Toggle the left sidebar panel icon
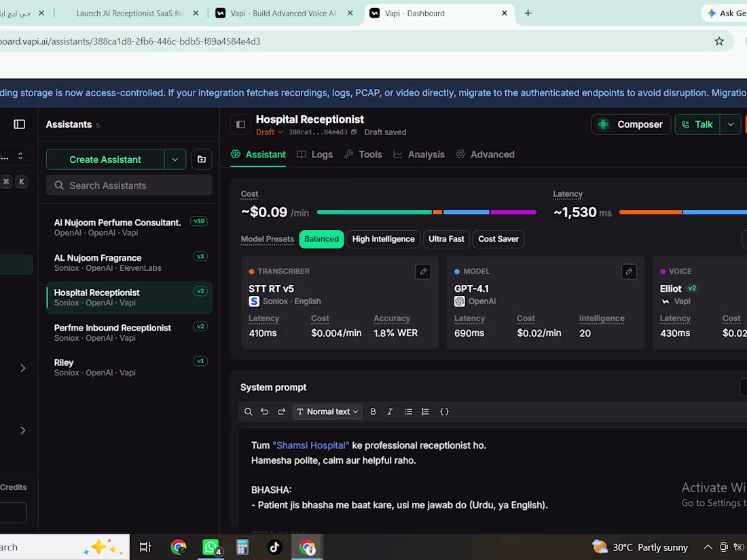This screenshot has width=747, height=560. (20, 124)
